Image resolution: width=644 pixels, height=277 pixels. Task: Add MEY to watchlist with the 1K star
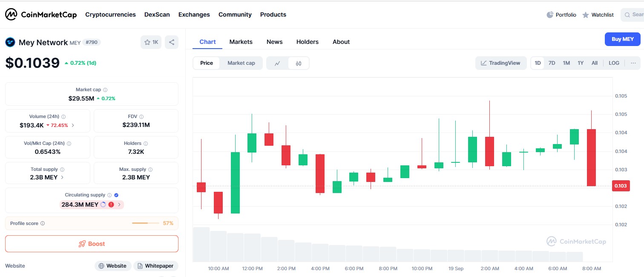point(151,42)
